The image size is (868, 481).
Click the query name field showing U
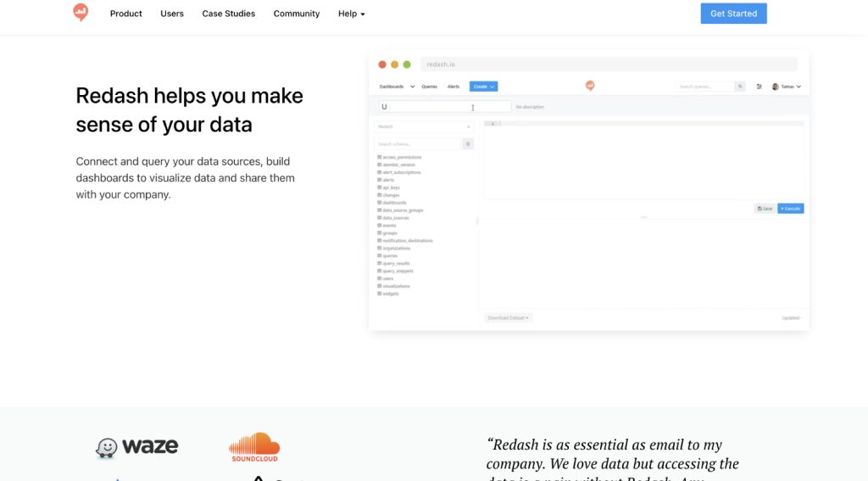coord(444,107)
